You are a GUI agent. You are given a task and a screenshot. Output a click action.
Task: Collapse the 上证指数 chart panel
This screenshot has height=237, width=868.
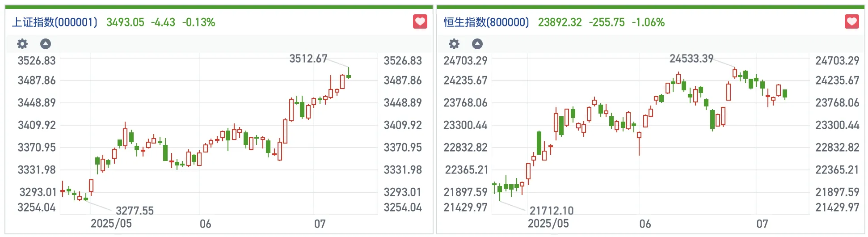pyautogui.click(x=46, y=44)
